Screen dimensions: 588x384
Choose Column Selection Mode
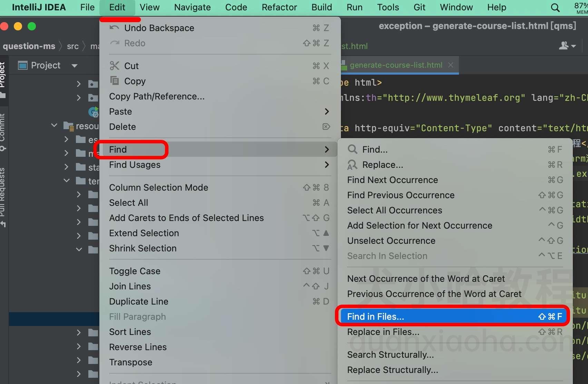[x=219, y=188]
